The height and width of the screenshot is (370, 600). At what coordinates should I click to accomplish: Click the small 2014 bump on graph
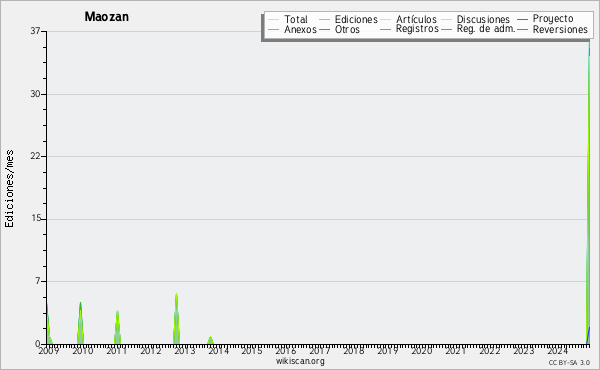pos(210,339)
